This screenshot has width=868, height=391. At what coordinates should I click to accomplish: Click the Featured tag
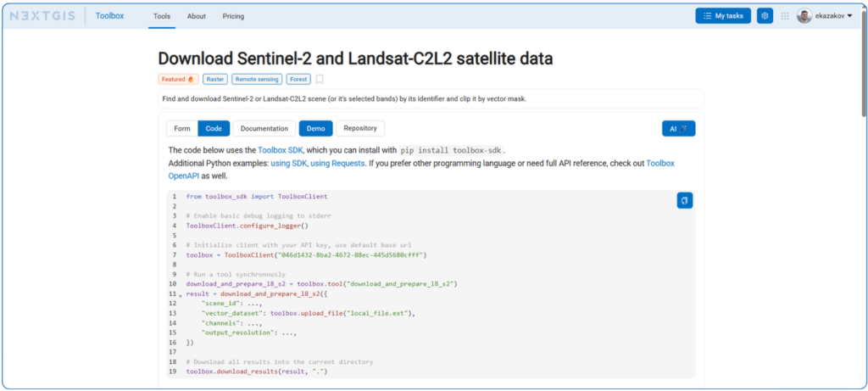[178, 79]
